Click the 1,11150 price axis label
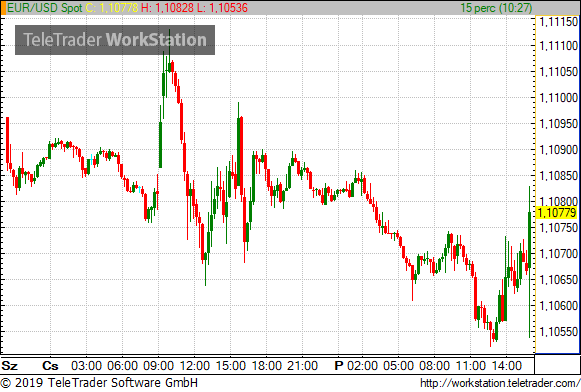Image resolution: width=581 pixels, height=392 pixels. 558,22
